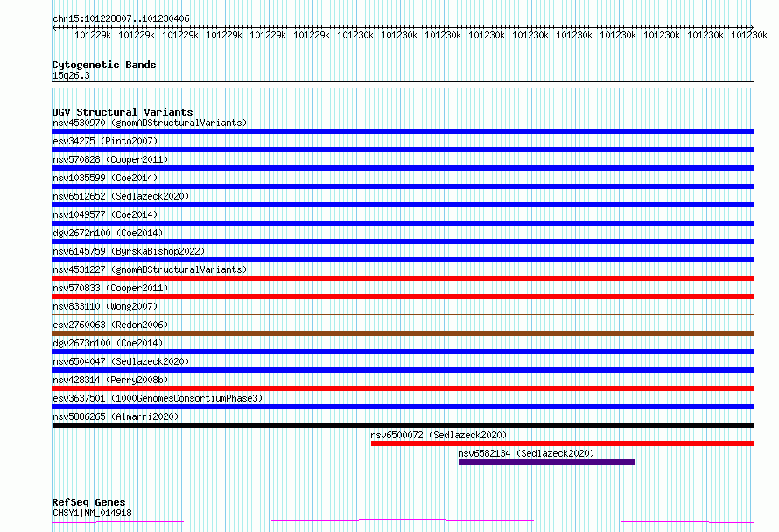The width and height of the screenshot is (779, 532).
Task: Open the esv34275 (Pinto2007) variant label
Action: pyautogui.click(x=105, y=141)
